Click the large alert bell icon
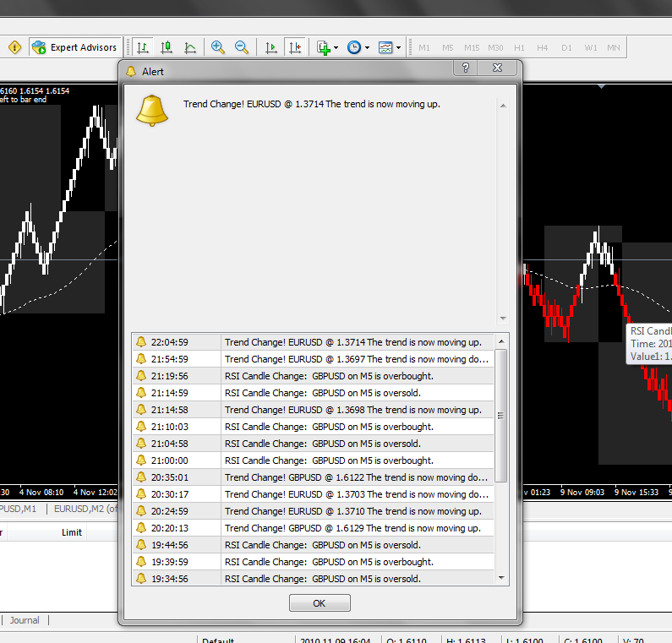The width and height of the screenshot is (672, 643). (151, 111)
